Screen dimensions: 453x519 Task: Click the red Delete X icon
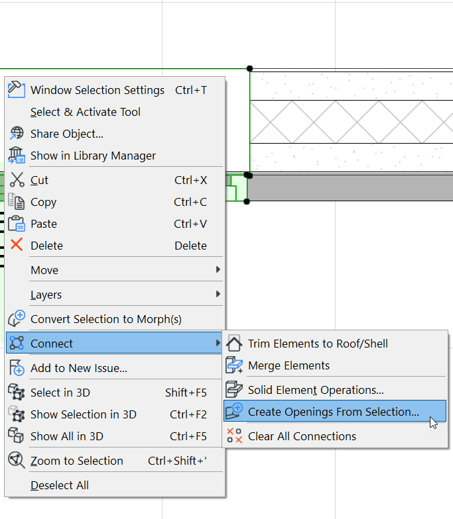point(16,245)
